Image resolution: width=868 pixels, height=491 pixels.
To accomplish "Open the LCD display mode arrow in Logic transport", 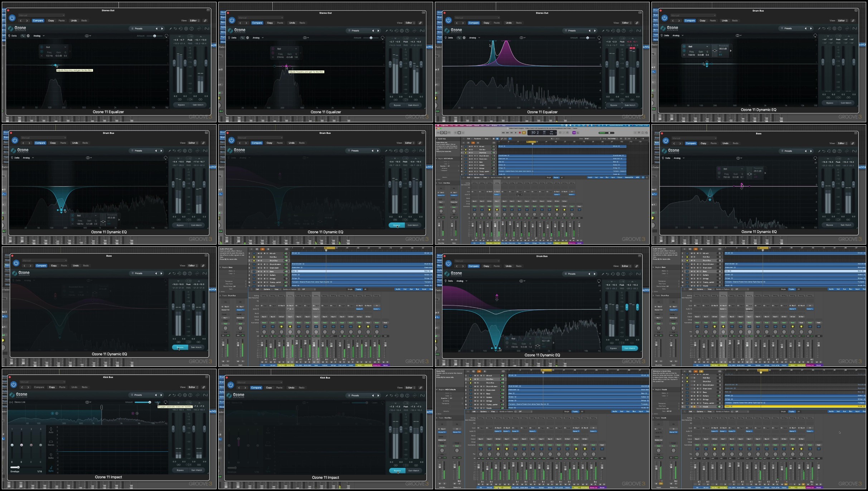I will (x=556, y=133).
